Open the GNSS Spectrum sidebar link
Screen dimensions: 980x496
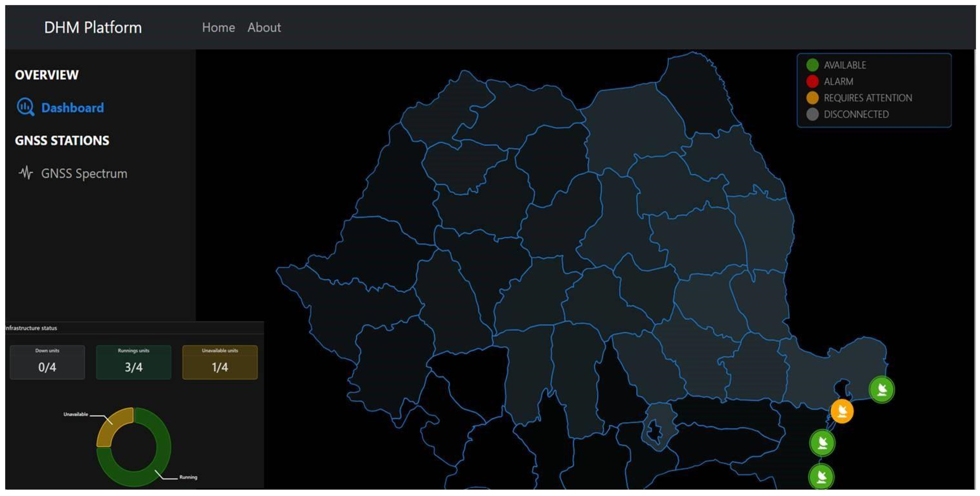click(x=84, y=173)
